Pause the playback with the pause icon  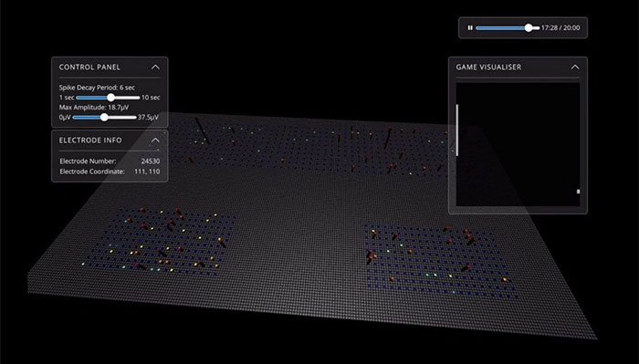point(470,27)
